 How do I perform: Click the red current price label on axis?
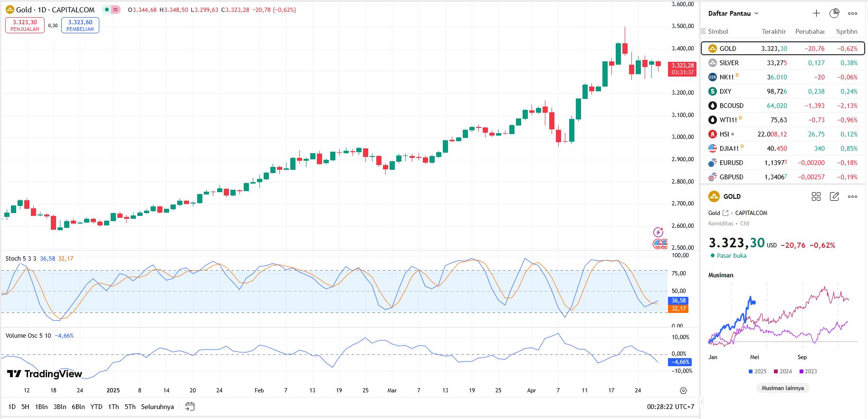click(x=682, y=69)
